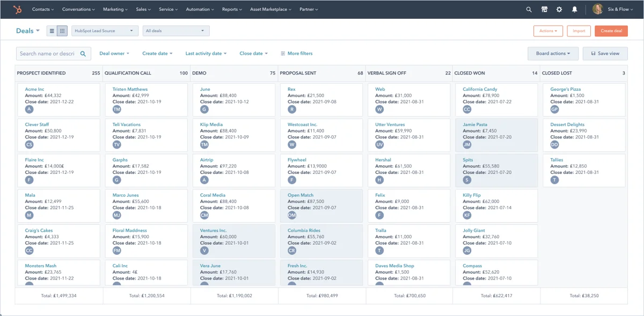Screen dimensions: 644x316
Task: Switch to list view icon
Action: (x=52, y=31)
